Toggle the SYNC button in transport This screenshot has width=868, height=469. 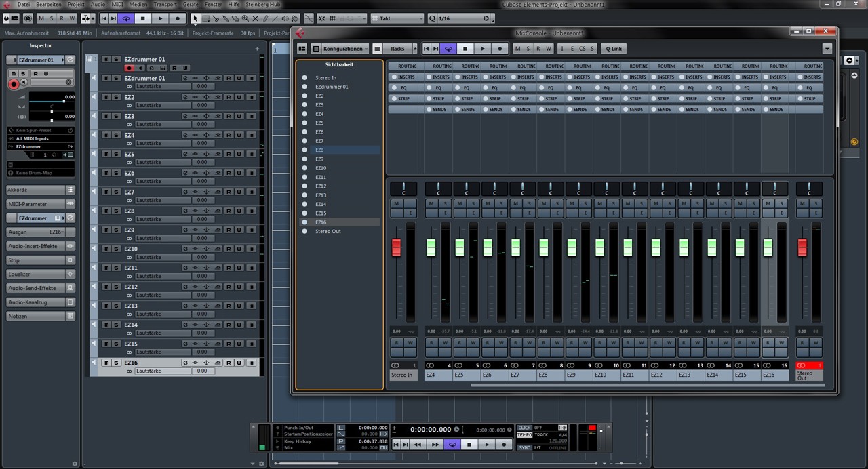524,447
